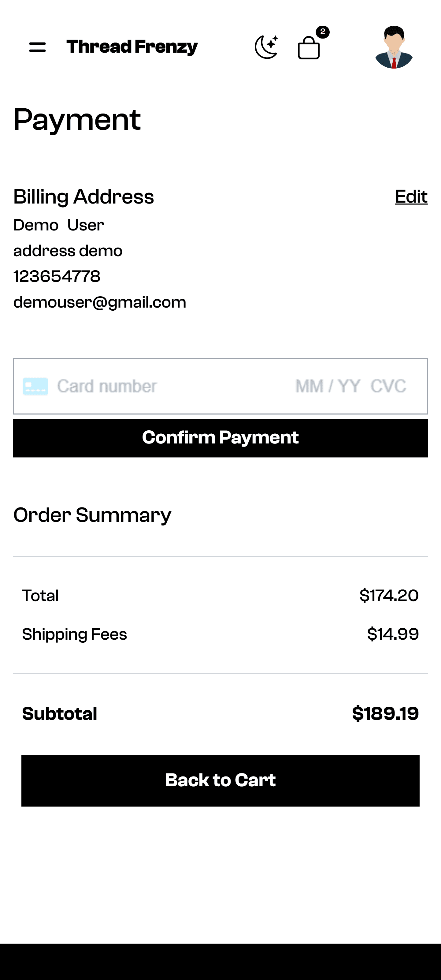This screenshot has width=441, height=980.
Task: Click the credit card icon
Action: point(35,387)
